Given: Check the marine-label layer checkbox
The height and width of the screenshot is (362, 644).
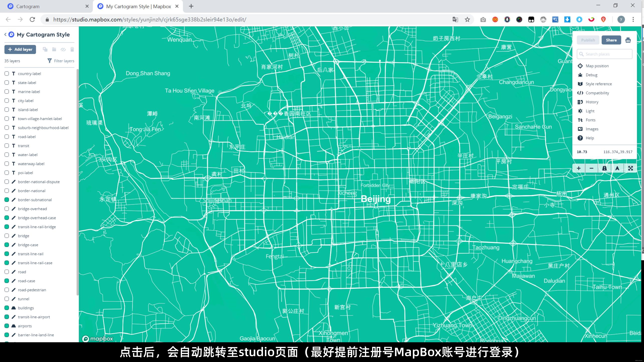Looking at the screenshot, I should (x=7, y=92).
